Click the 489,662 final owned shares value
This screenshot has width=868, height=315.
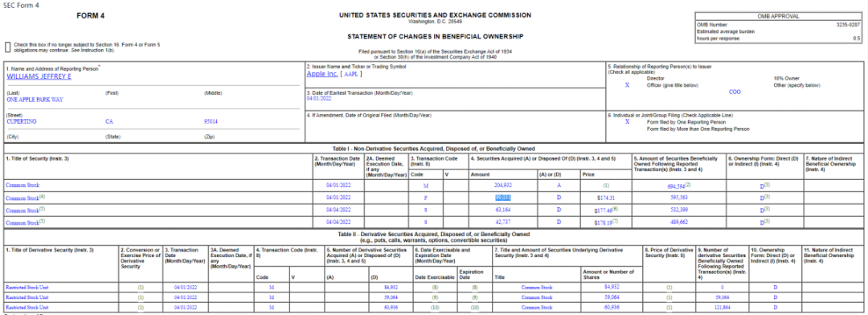[x=679, y=222]
